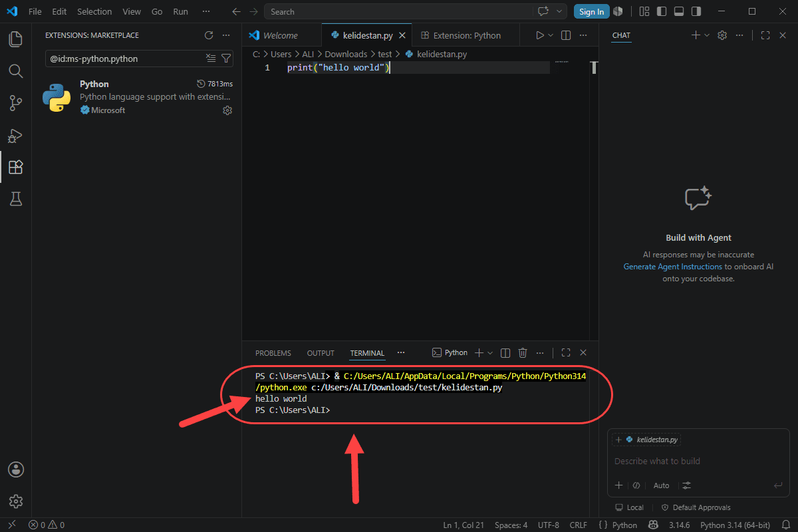Screen dimensions: 798x532
Task: Open the Testing flask view
Action: (15, 199)
